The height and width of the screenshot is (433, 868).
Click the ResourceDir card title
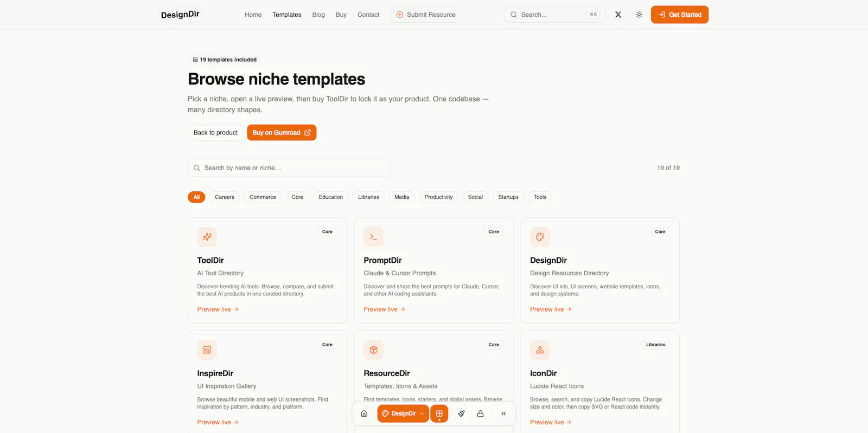387,373
